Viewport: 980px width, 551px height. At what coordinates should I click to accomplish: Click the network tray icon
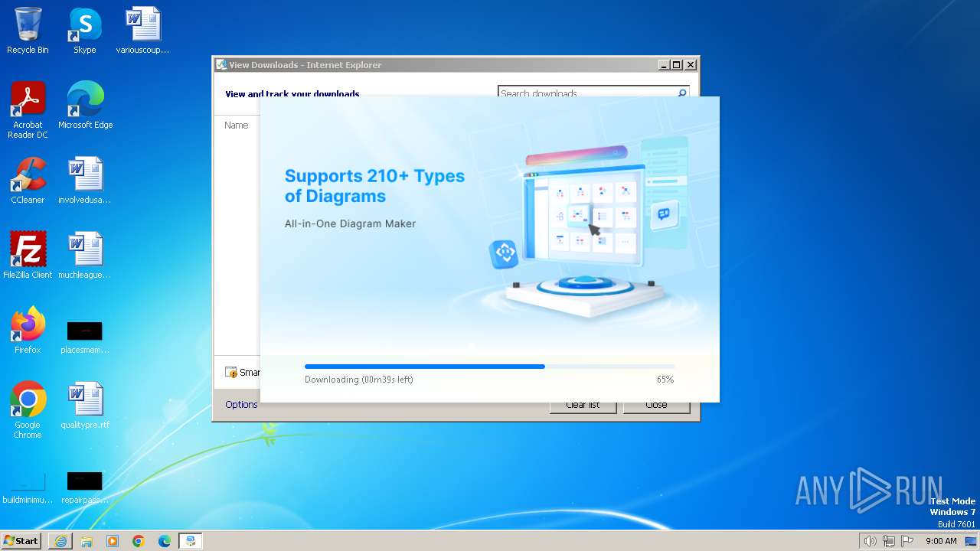889,541
